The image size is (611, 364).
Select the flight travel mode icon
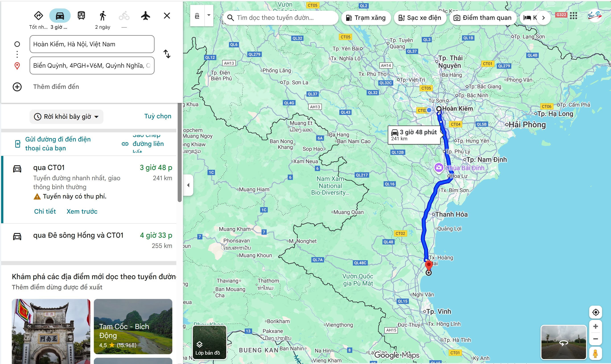click(x=146, y=16)
